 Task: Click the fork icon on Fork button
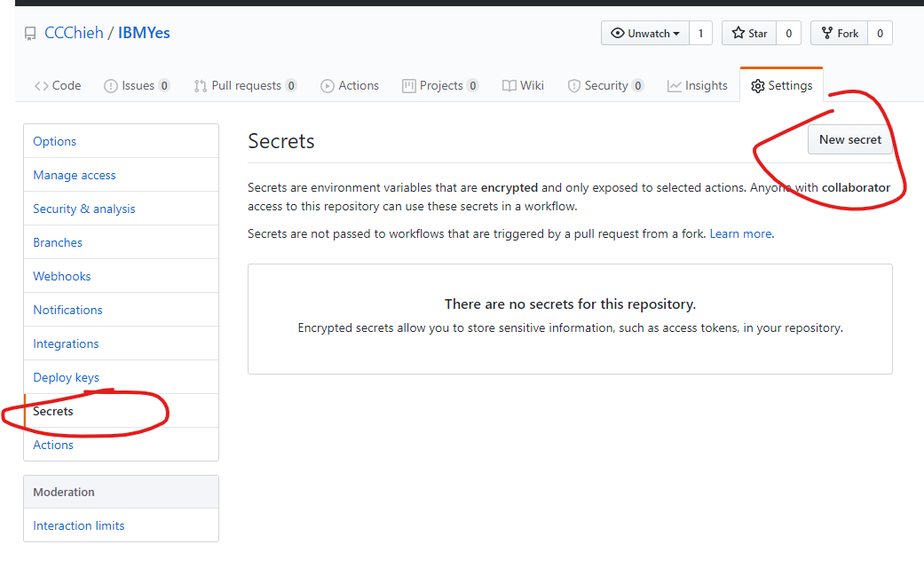827,33
